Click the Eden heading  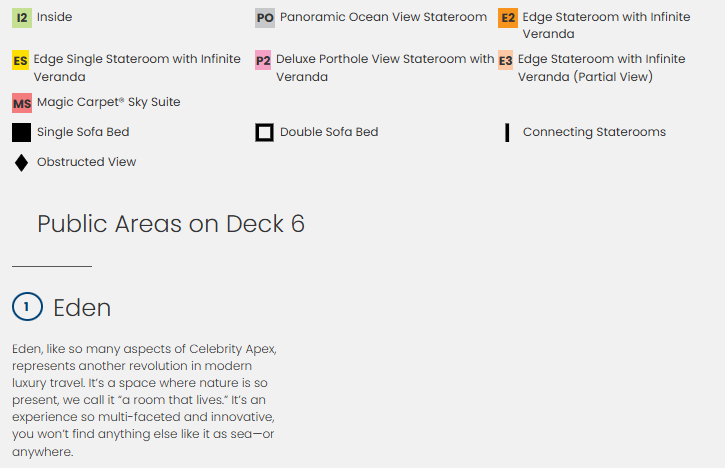(82, 307)
